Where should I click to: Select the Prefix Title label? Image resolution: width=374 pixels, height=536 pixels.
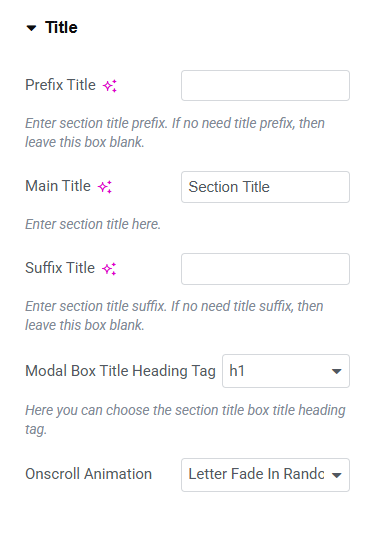[x=61, y=85]
